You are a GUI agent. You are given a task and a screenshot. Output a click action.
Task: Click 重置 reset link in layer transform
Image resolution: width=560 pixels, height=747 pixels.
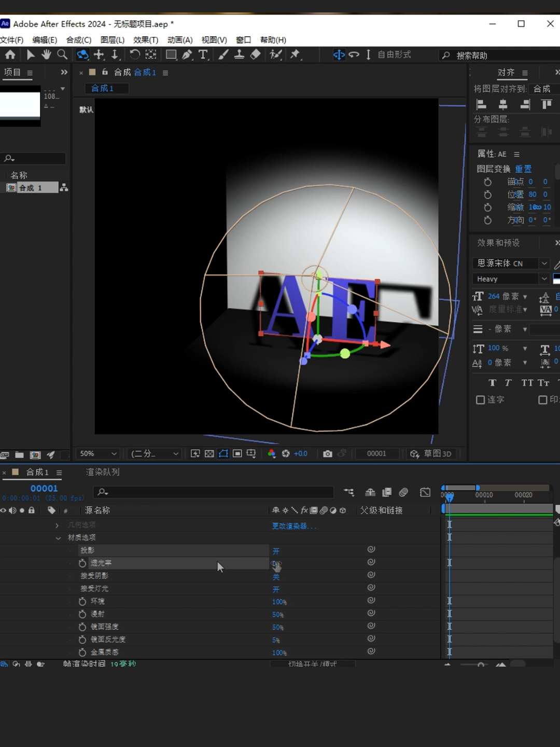coord(523,169)
